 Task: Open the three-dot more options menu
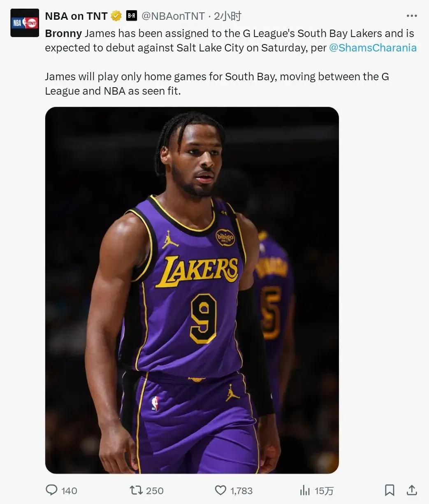point(412,16)
